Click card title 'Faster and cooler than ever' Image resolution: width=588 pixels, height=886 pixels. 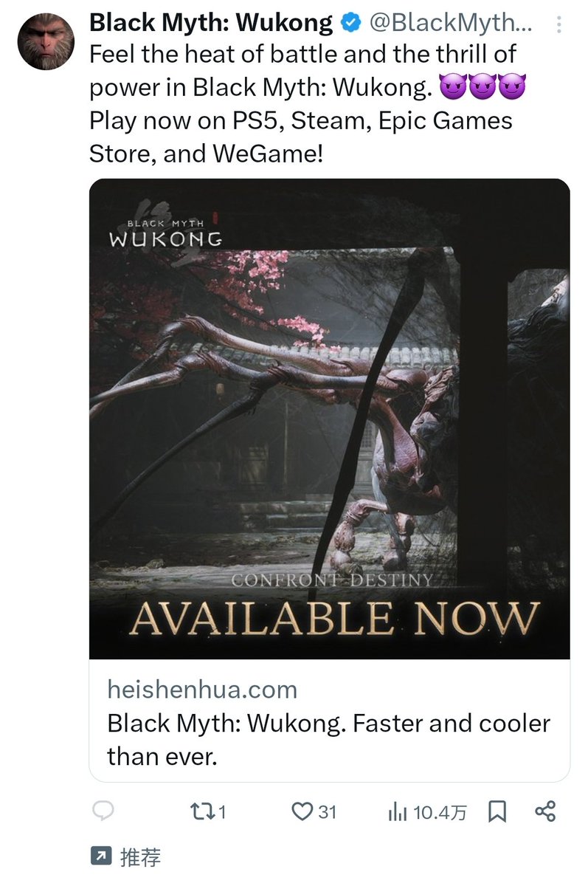(x=329, y=739)
